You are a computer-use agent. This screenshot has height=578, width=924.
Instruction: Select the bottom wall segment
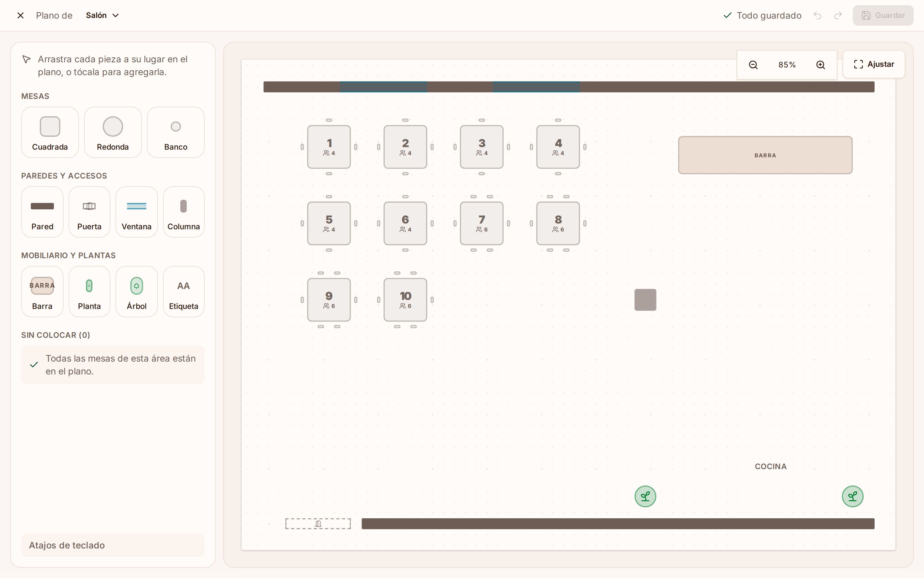618,524
